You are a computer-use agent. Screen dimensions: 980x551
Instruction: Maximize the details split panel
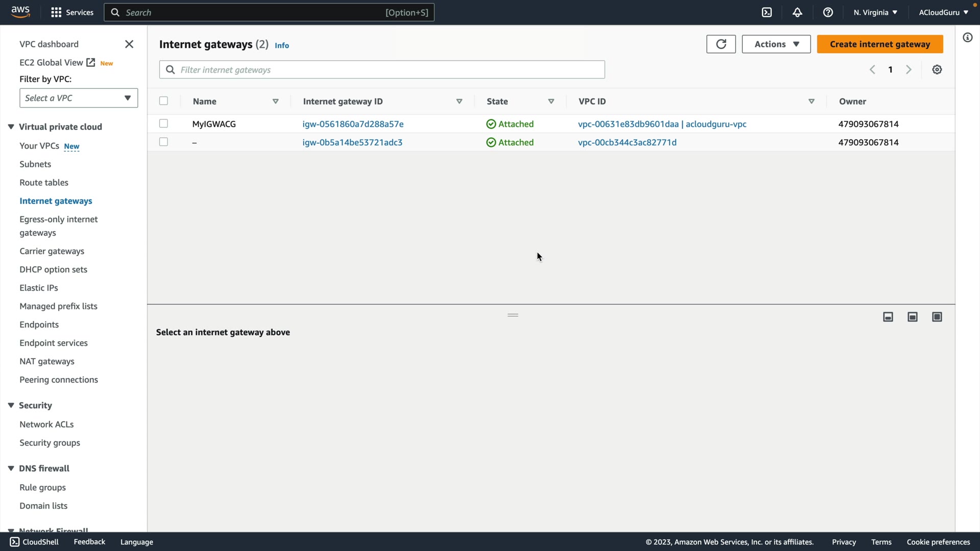point(937,317)
